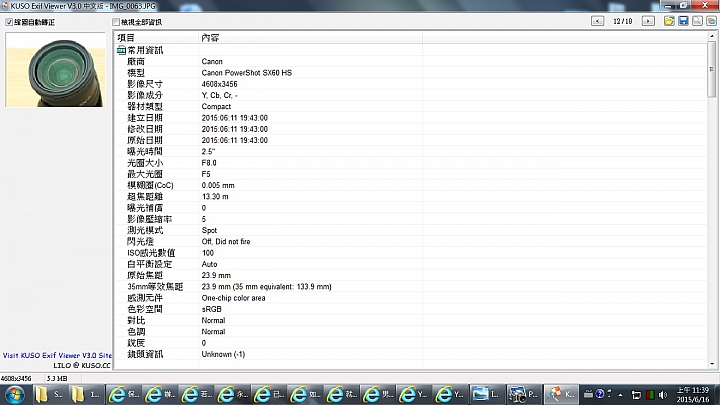Select the ISO感光數值 row showing 100

coord(411,253)
